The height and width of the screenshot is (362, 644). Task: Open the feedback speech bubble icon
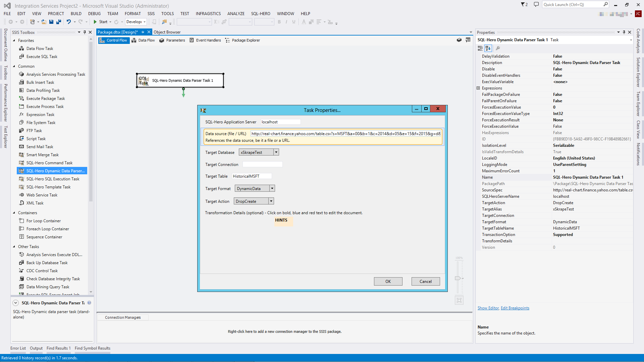tap(536, 4)
